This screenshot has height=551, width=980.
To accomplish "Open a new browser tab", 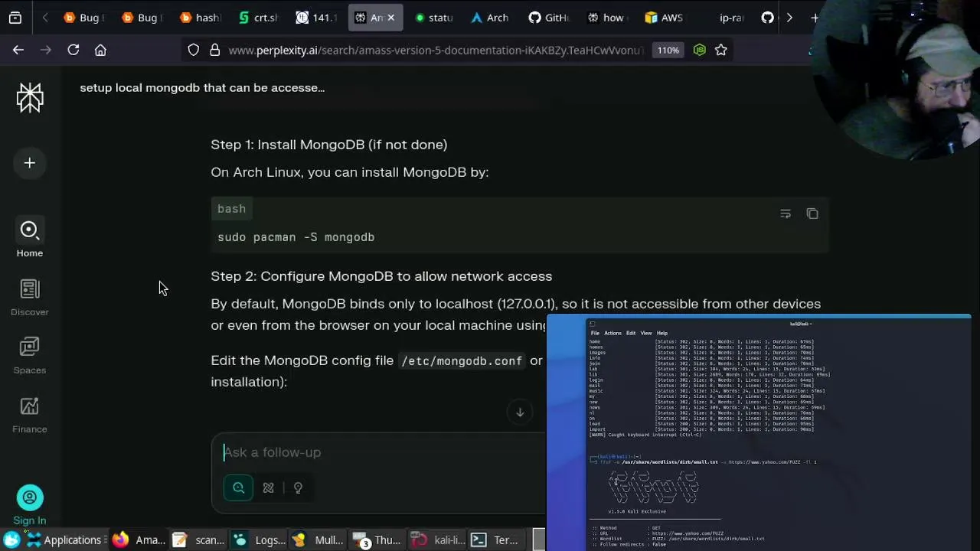I will click(815, 18).
